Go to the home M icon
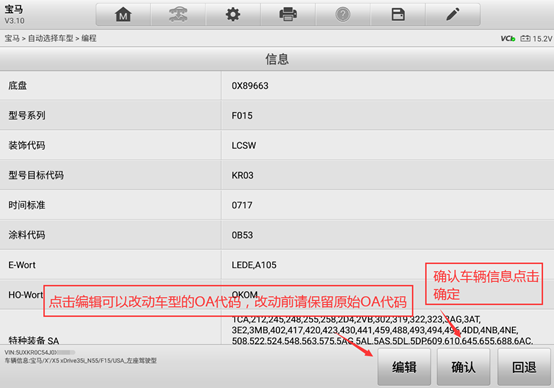The image size is (554, 388). coord(123,15)
